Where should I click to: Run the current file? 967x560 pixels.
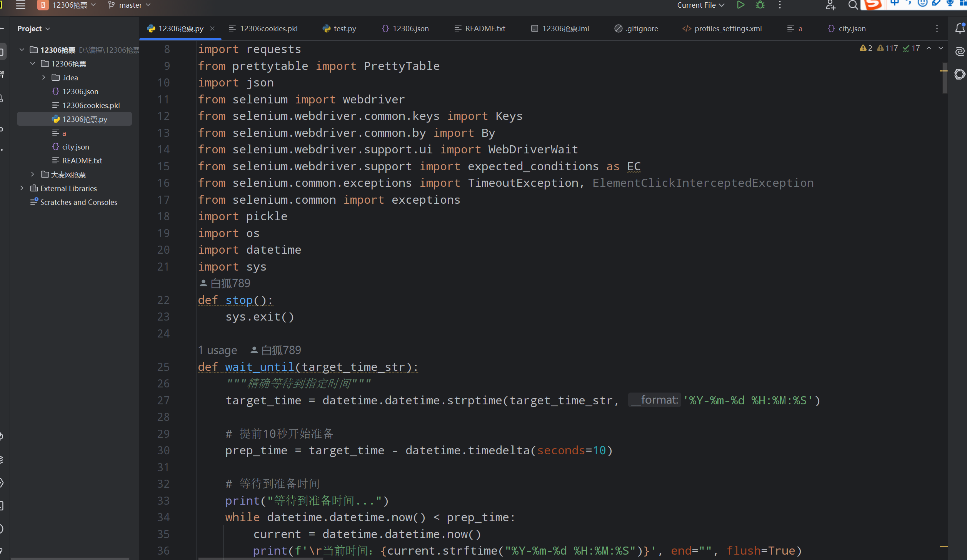[740, 5]
